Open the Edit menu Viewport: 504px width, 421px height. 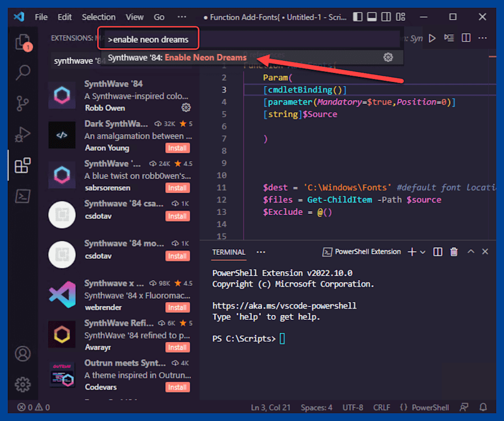tap(65, 17)
